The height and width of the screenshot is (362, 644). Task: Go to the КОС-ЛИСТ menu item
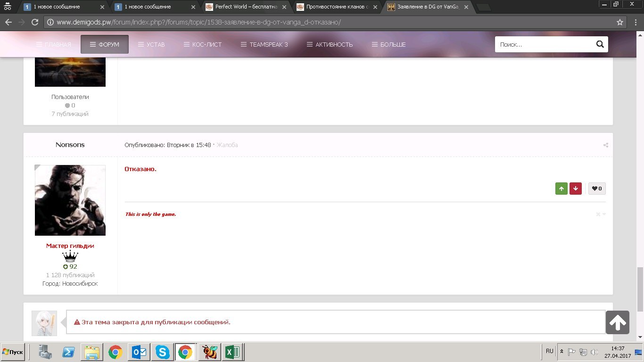[x=203, y=44]
